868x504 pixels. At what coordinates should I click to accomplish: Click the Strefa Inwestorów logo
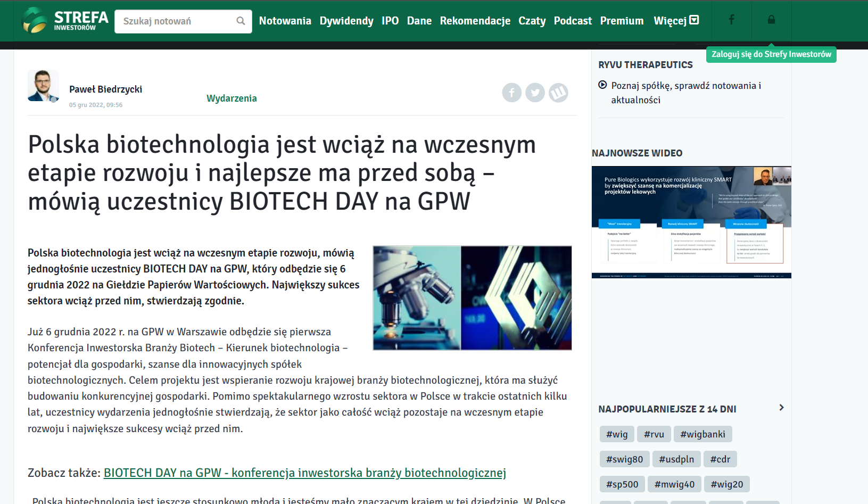64,21
